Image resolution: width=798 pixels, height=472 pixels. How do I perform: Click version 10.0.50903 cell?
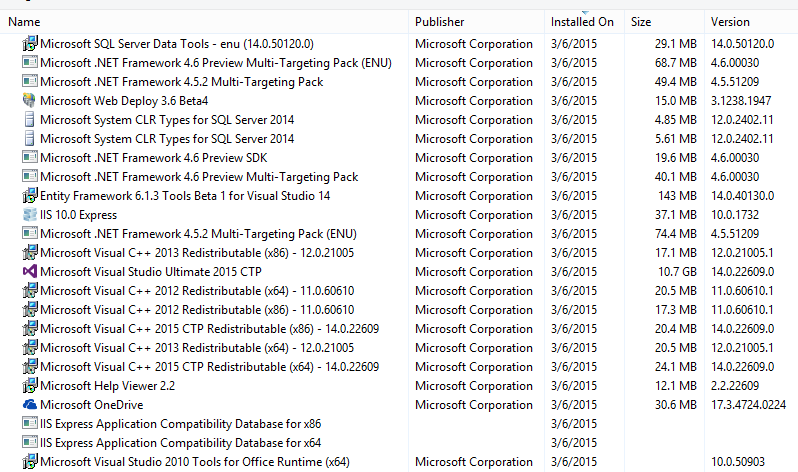point(737,462)
